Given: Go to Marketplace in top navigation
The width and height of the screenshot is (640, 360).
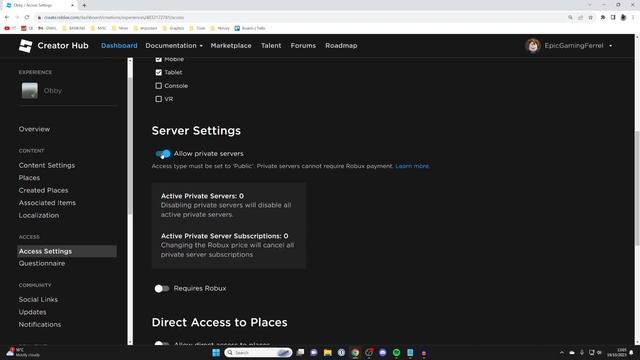Looking at the screenshot, I should click(x=231, y=46).
